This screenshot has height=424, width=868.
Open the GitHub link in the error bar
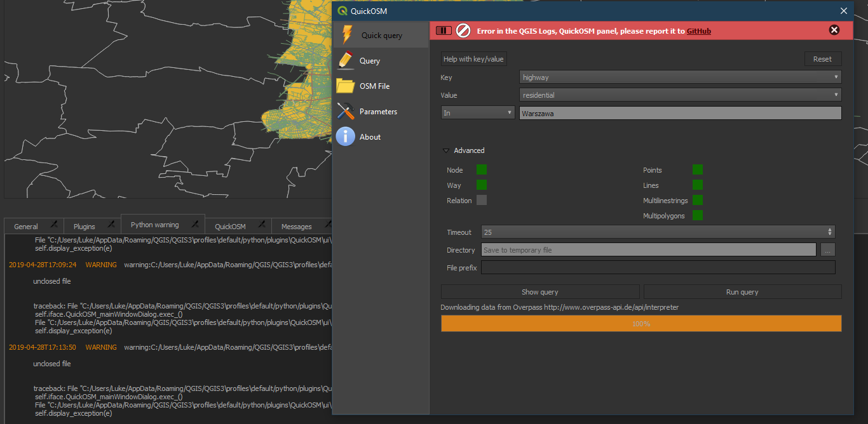tap(699, 31)
